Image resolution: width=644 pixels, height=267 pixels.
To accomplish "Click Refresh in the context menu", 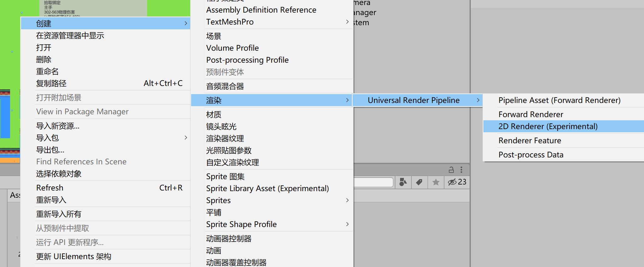I will click(x=50, y=187).
